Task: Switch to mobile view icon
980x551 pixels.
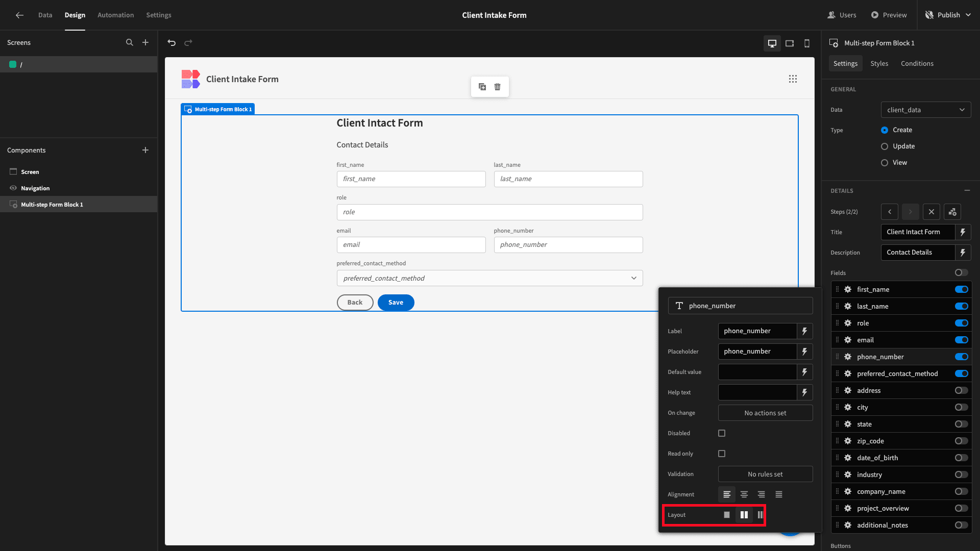Action: [x=806, y=42]
